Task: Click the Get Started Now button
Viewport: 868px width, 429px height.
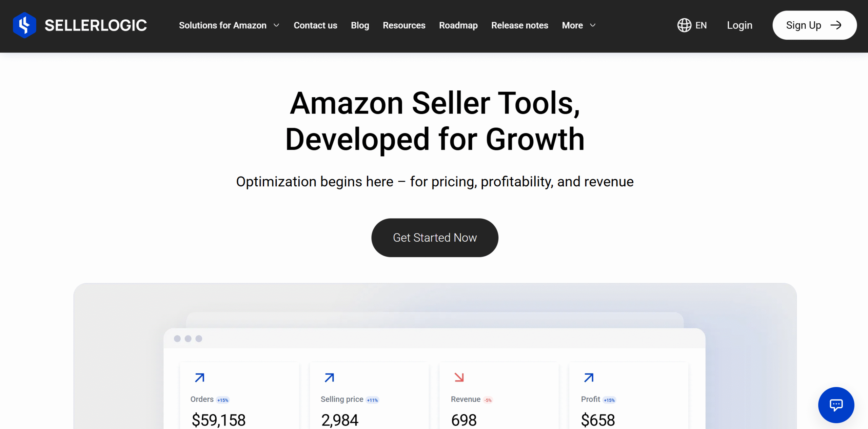Action: coord(435,238)
